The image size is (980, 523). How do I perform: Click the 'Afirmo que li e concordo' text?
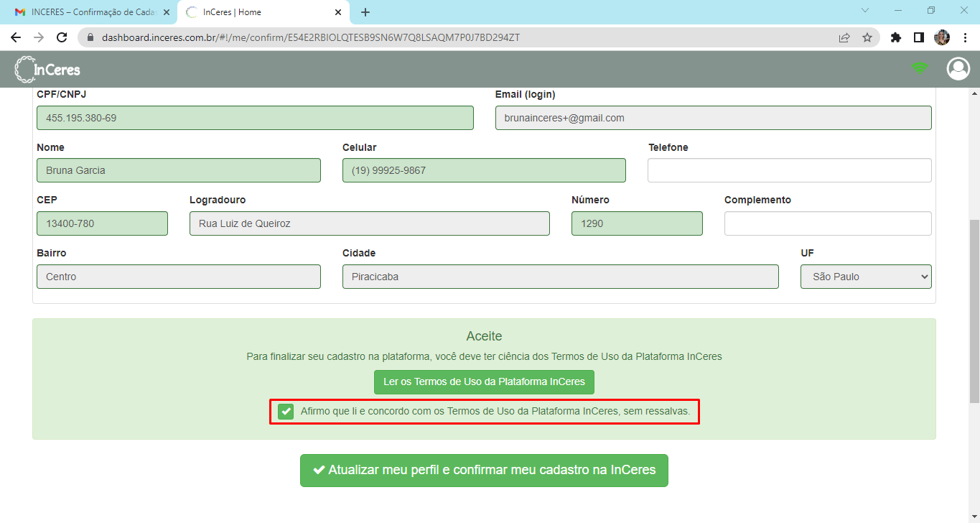[495, 412]
